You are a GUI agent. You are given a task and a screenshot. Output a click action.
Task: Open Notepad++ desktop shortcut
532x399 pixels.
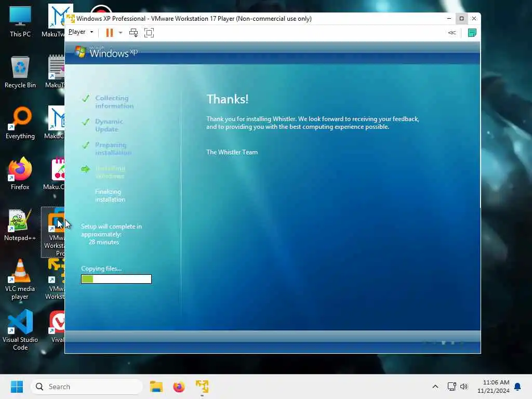click(20, 224)
